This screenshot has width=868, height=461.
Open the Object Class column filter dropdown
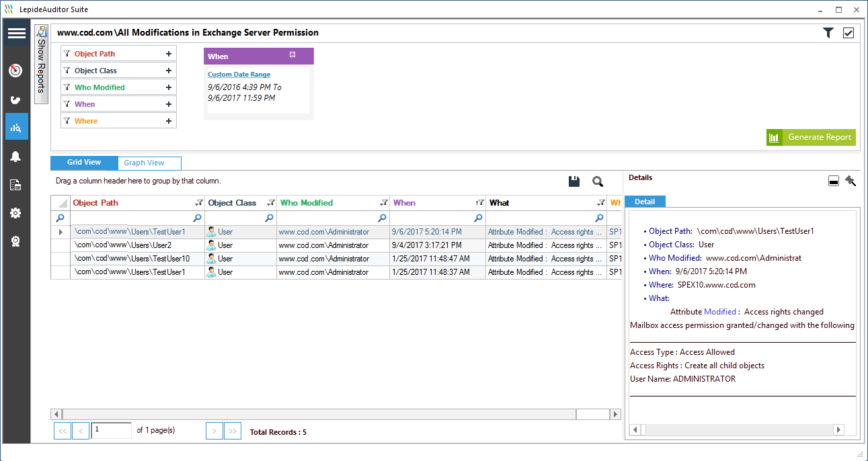[270, 203]
